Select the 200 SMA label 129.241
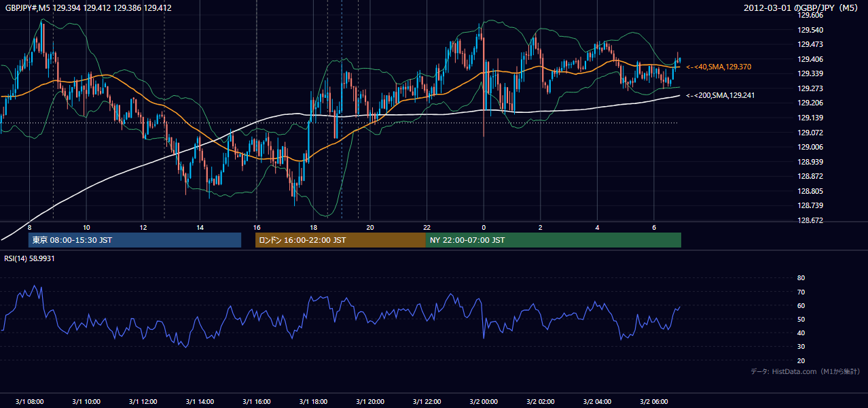The height and width of the screenshot is (408, 868). (x=721, y=95)
